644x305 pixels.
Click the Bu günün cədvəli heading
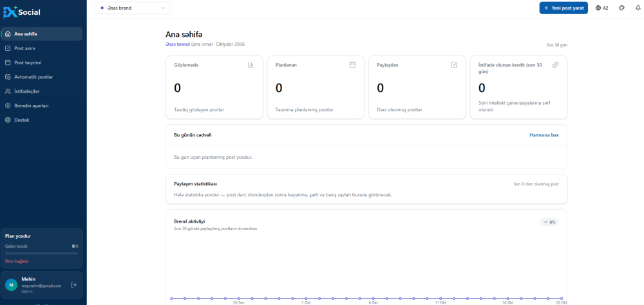pyautogui.click(x=193, y=134)
